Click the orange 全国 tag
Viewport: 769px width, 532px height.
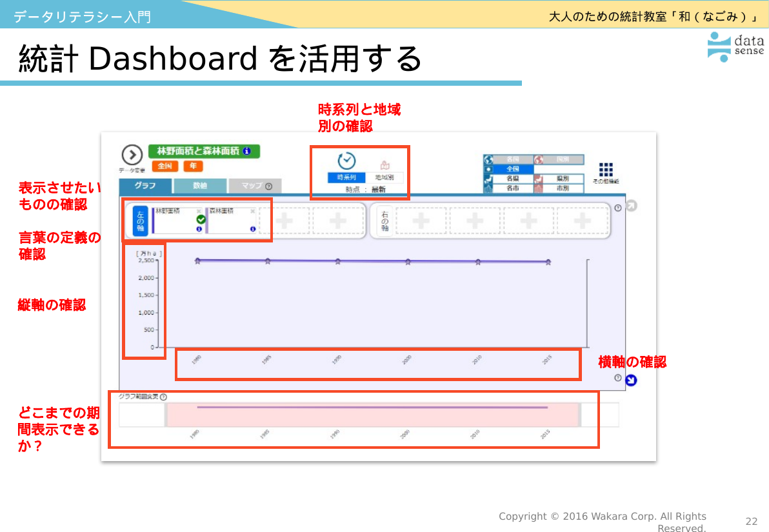click(165, 166)
